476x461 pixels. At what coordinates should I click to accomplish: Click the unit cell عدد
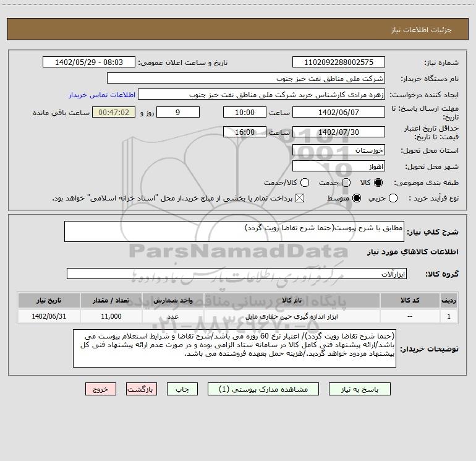172,316
